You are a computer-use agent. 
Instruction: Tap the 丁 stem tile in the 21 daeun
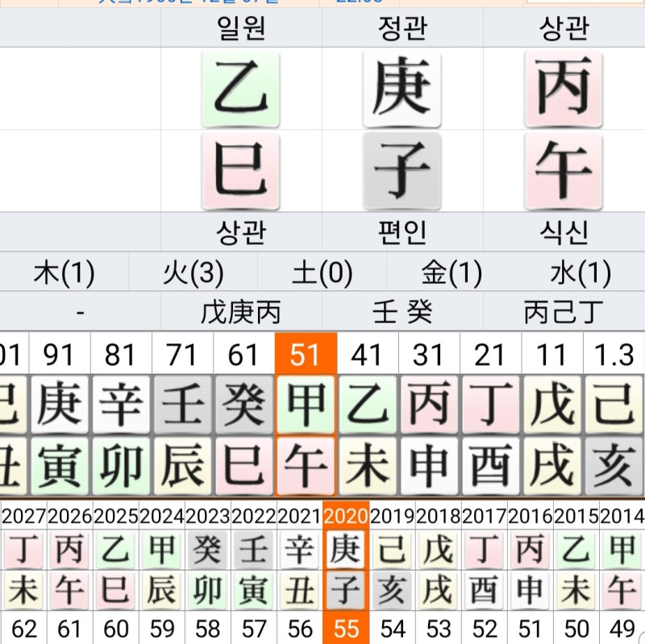point(490,405)
